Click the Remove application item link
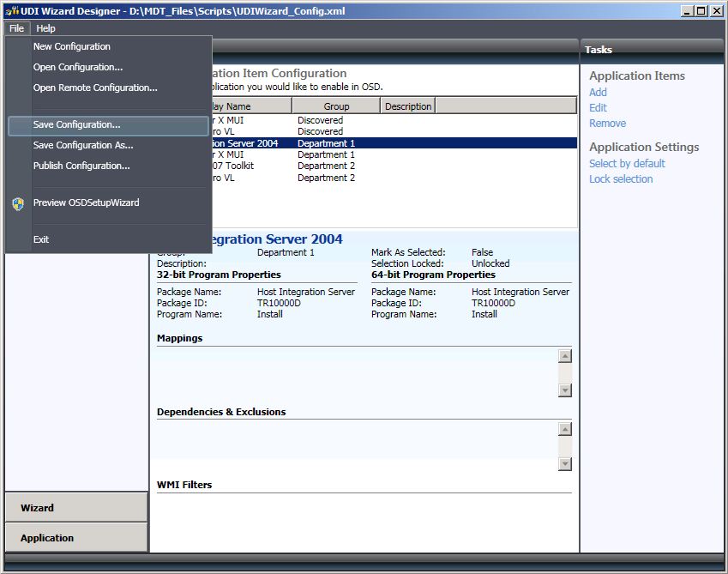Screen dimensions: 728x574 608,123
